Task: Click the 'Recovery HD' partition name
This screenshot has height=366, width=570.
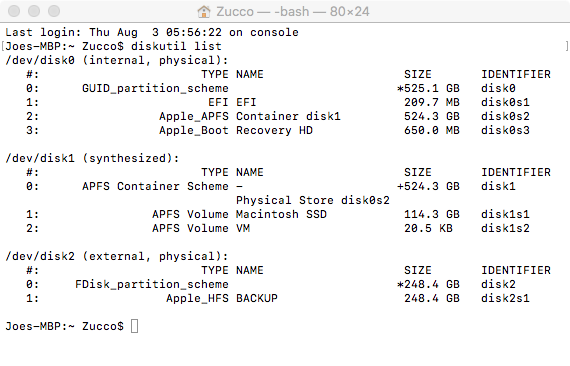Action: click(x=274, y=130)
